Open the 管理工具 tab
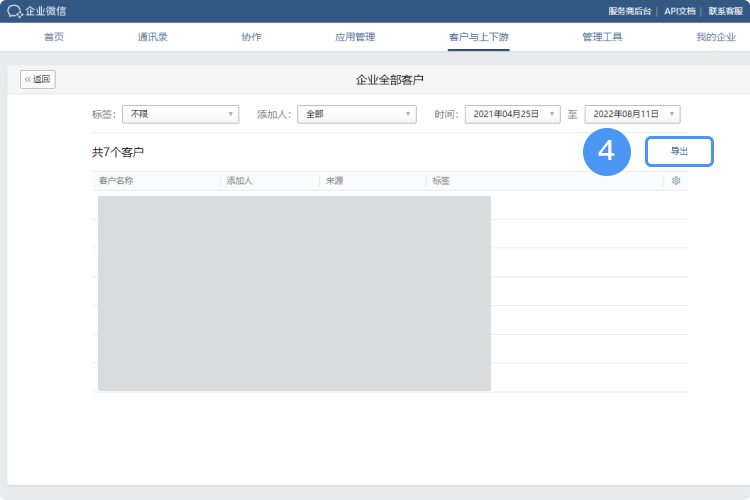Image resolution: width=750 pixels, height=500 pixels. pos(602,37)
